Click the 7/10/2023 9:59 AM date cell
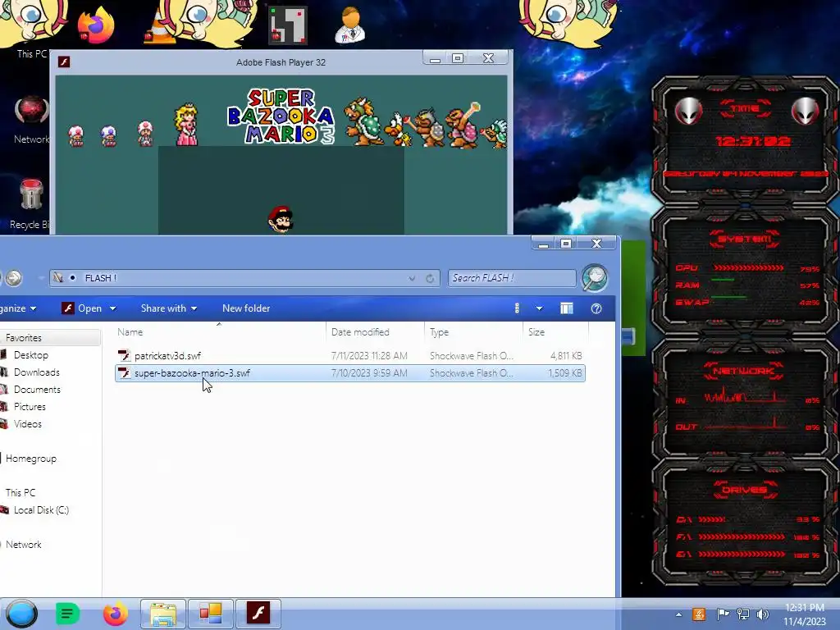The image size is (840, 630). 369,373
